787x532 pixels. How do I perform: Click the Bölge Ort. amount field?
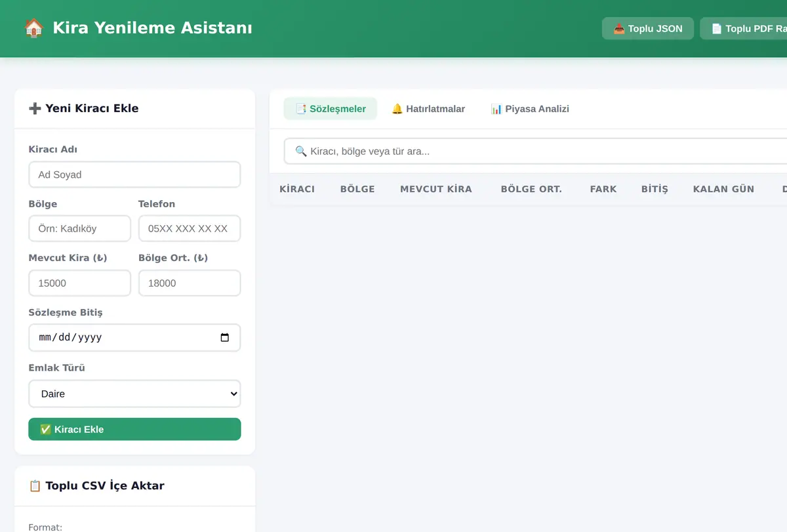190,283
